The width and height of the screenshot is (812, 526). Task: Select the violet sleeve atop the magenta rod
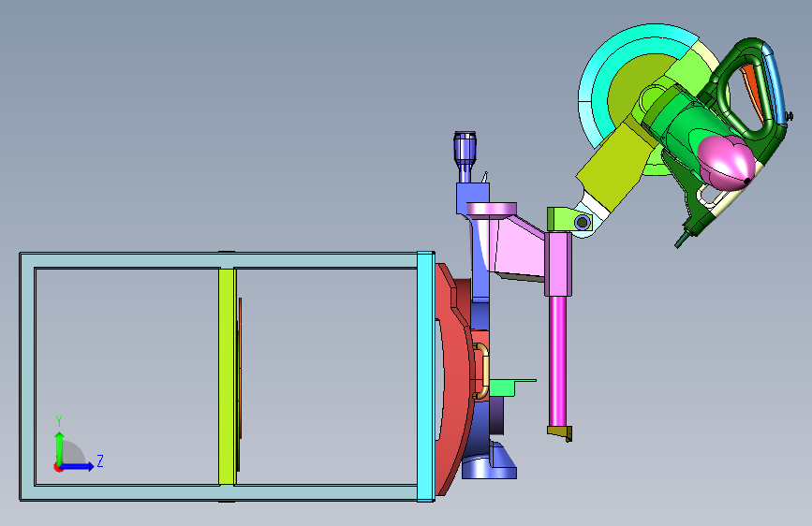click(558, 264)
